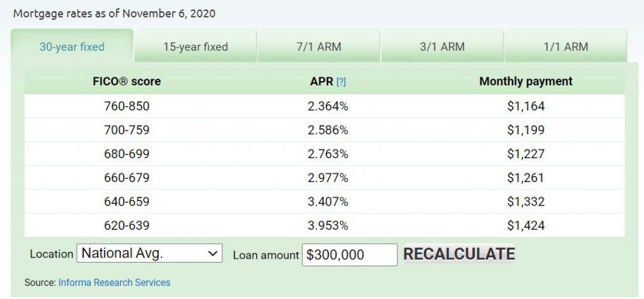Image resolution: width=644 pixels, height=299 pixels.
Task: Expand the Location National Avg. dropdown
Action: click(x=150, y=254)
